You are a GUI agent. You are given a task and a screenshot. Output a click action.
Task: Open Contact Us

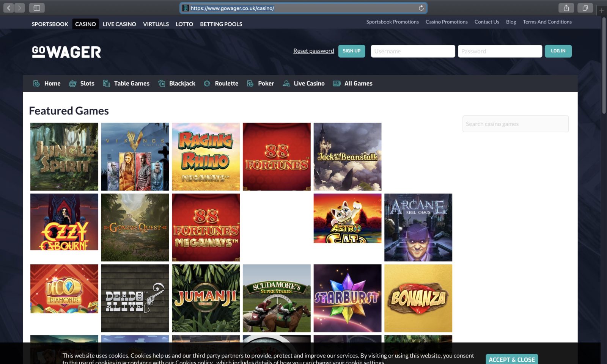(x=487, y=22)
